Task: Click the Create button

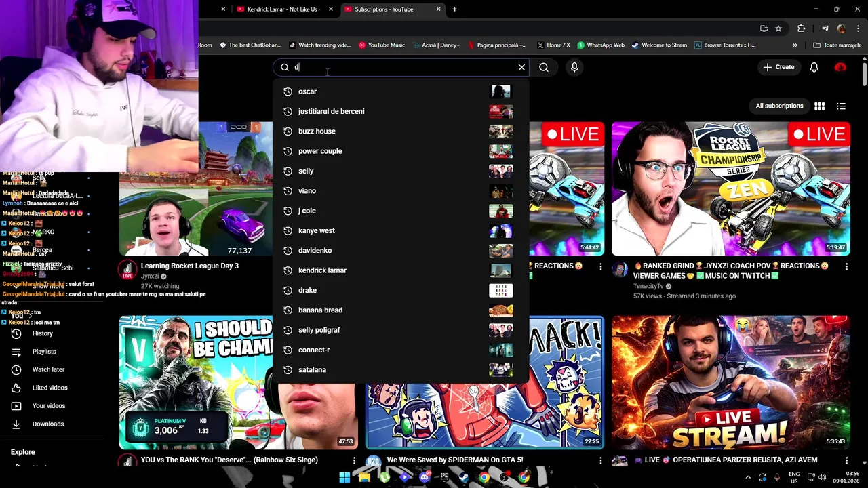Action: [x=778, y=67]
